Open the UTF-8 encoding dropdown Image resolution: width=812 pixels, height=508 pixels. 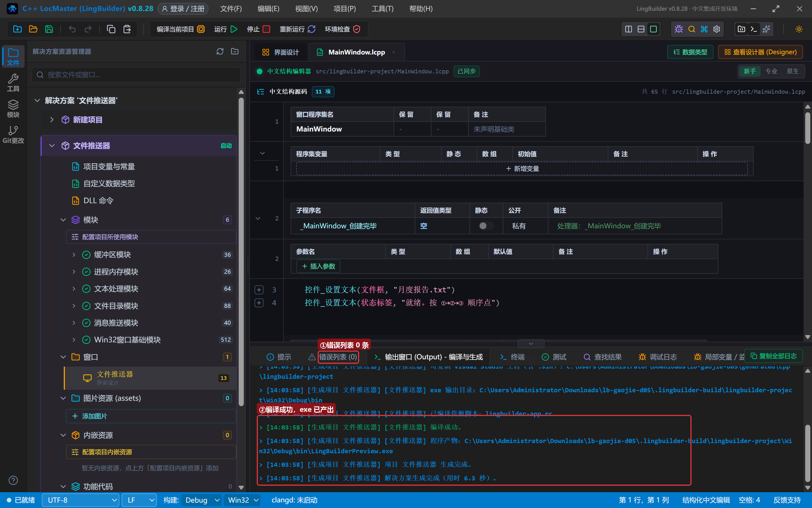coord(80,500)
